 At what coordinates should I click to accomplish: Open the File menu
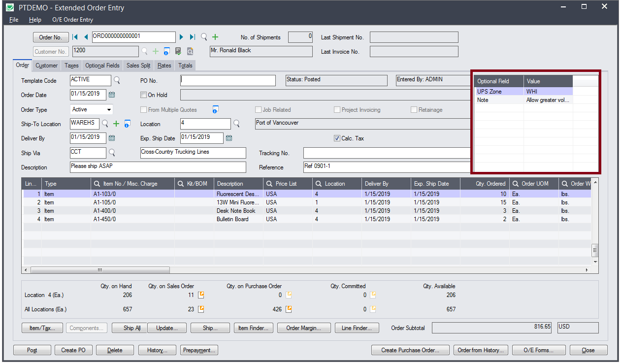click(14, 20)
